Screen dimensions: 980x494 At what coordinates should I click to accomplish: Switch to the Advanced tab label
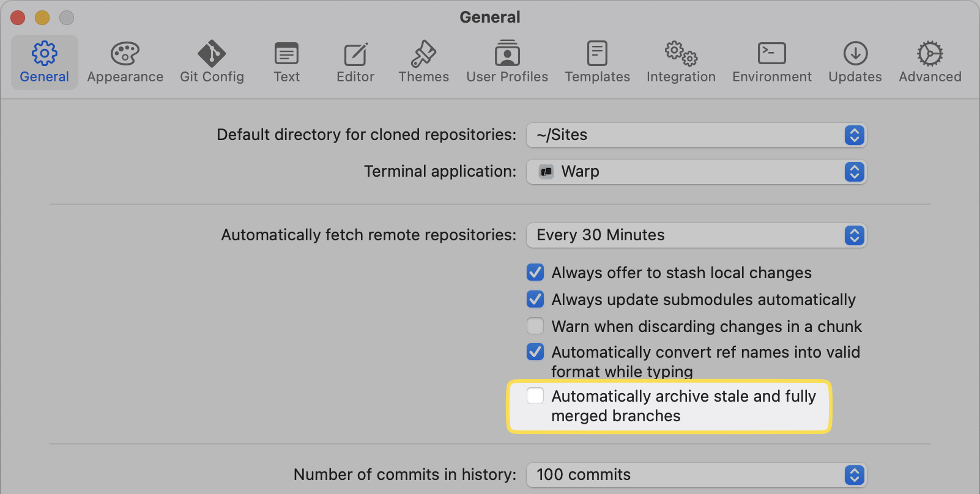pos(930,77)
